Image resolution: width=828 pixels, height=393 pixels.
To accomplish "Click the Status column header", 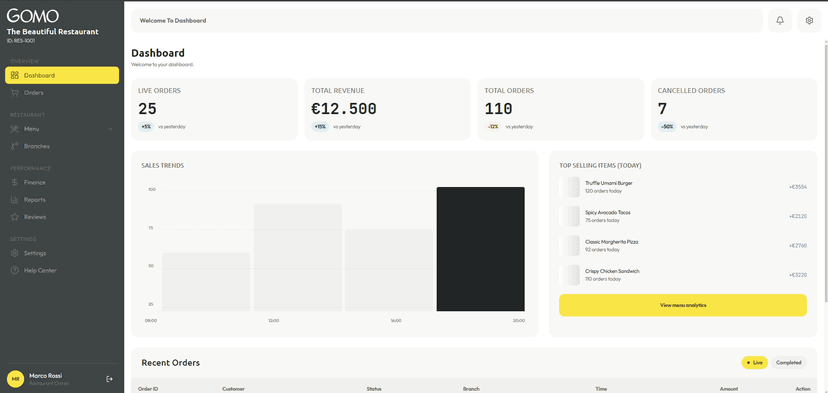I will pos(374,389).
